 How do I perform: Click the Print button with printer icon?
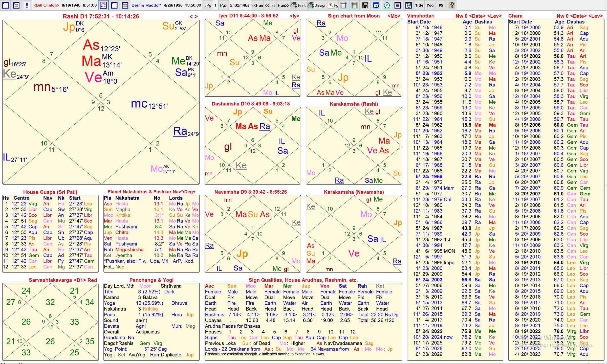tap(298, 5)
